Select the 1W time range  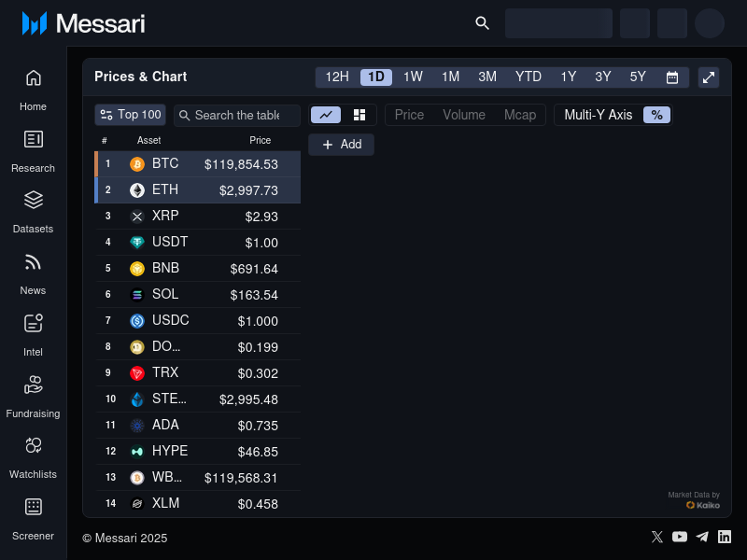click(413, 77)
